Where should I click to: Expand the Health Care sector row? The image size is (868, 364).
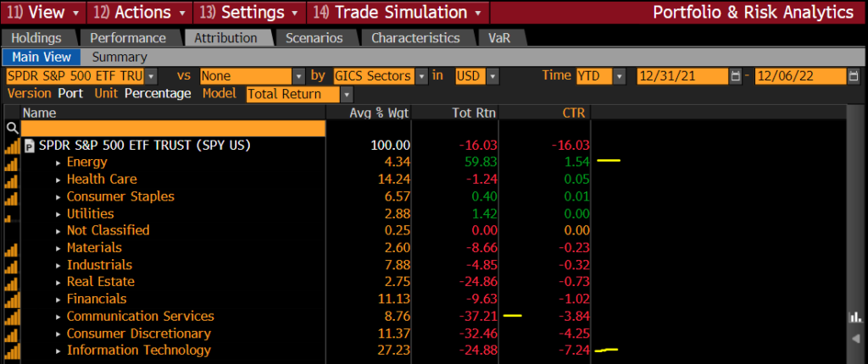tap(58, 179)
